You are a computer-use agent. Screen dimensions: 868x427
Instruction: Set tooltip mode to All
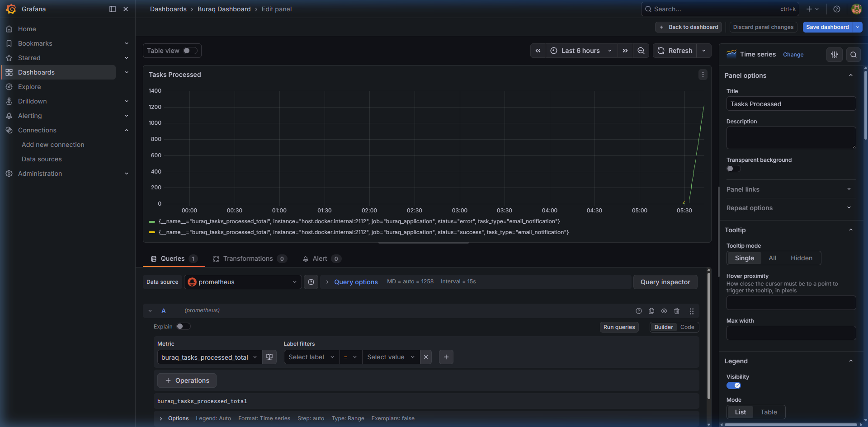point(773,258)
